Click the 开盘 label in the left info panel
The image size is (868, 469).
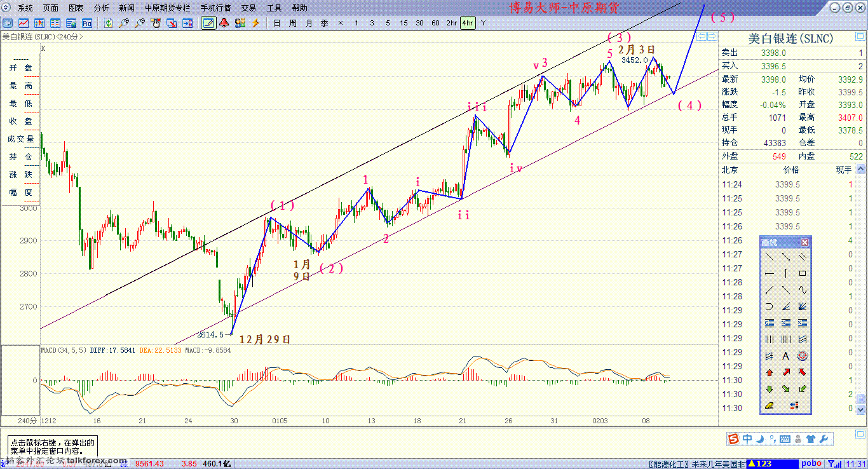point(20,67)
